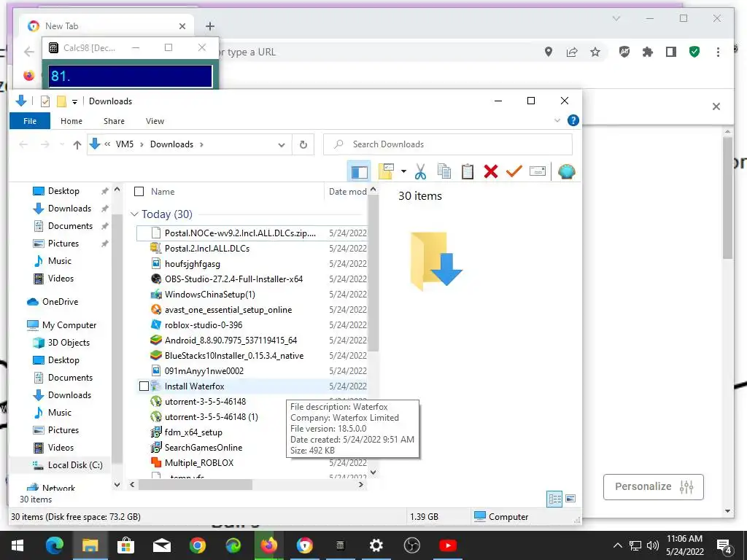
Task: Bookmark this page with star icon in browser
Action: coord(595,52)
